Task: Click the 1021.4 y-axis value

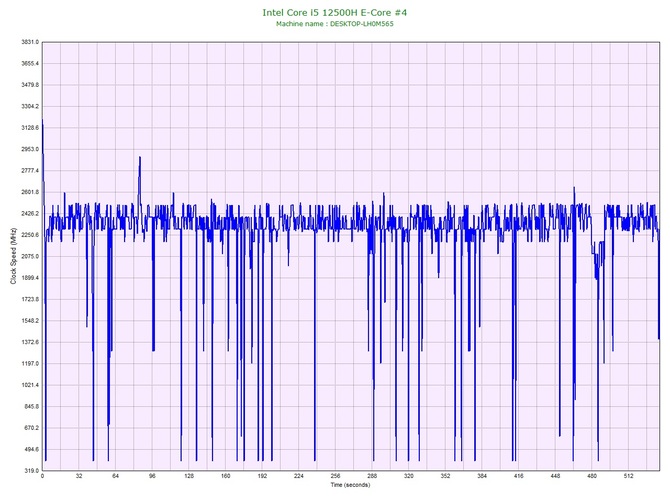Action: point(30,385)
